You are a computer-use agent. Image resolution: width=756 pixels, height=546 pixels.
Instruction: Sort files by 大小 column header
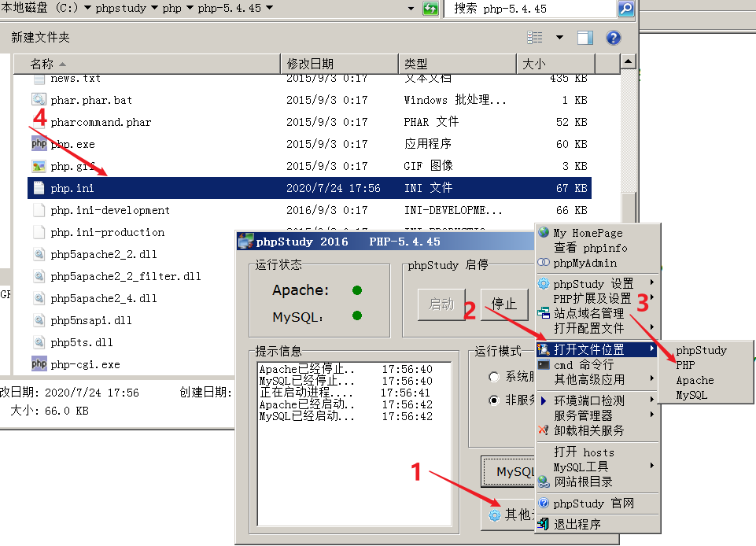tap(555, 64)
